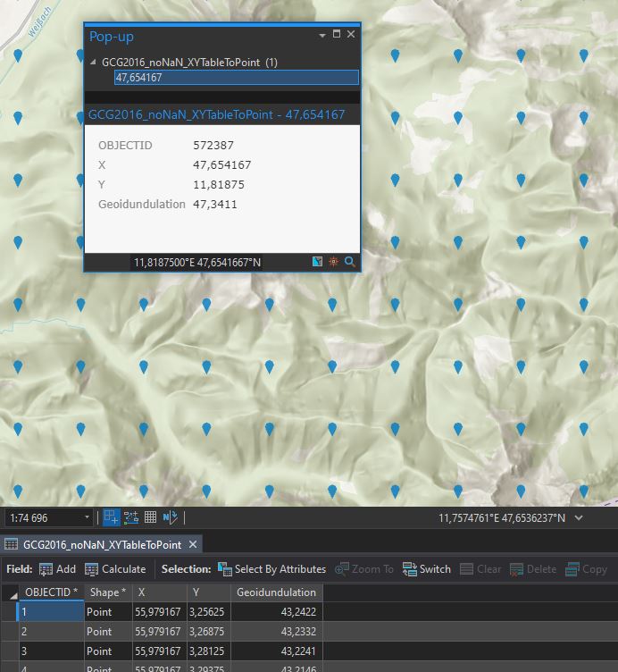
Task: Select row 1 in the attribute table
Action: [x=8, y=612]
